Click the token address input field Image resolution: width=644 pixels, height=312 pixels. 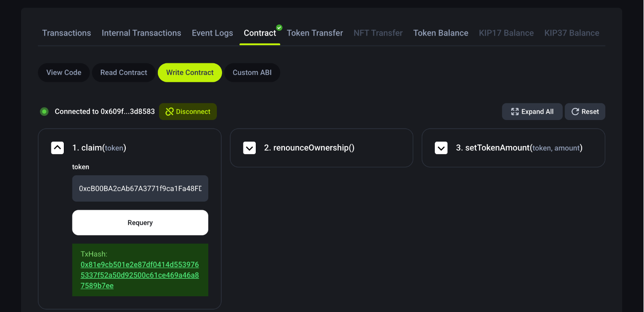click(140, 188)
